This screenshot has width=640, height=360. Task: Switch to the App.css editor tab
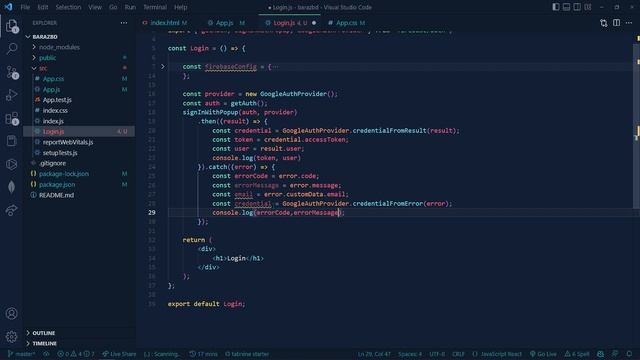[347, 23]
